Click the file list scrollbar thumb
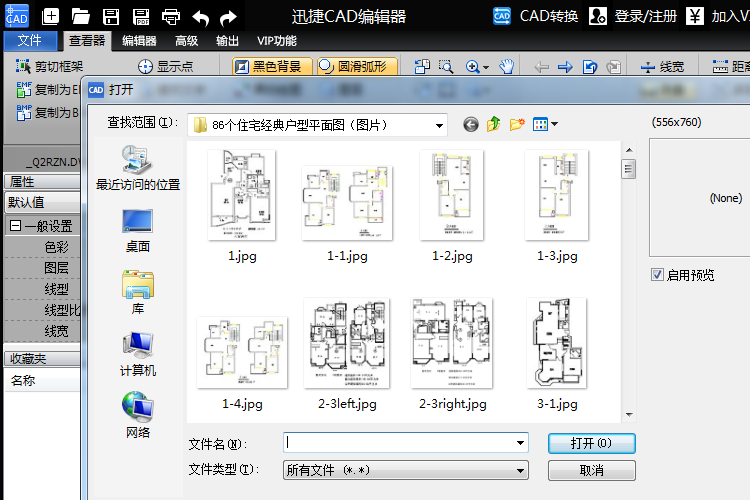 (x=629, y=169)
